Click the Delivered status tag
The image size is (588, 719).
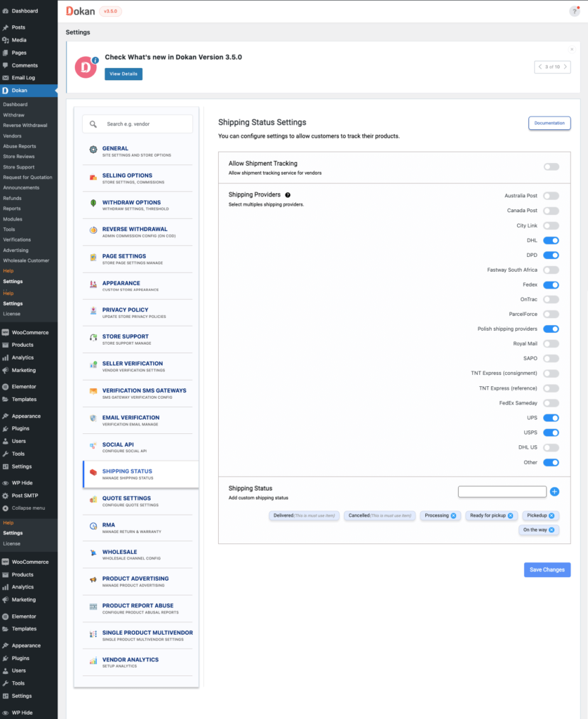(x=305, y=516)
